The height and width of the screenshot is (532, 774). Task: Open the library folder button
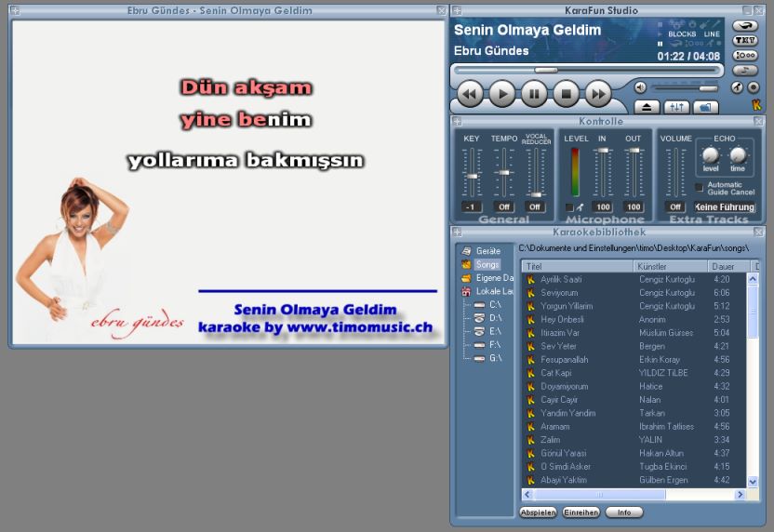point(706,107)
